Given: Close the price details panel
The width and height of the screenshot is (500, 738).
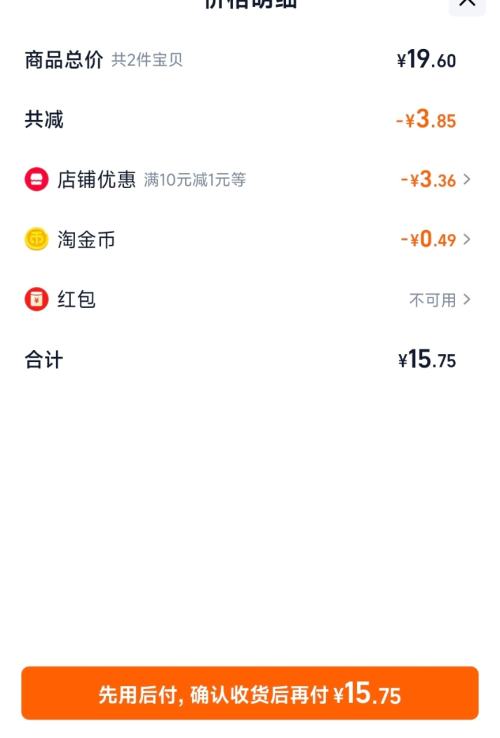Looking at the screenshot, I should (x=467, y=4).
